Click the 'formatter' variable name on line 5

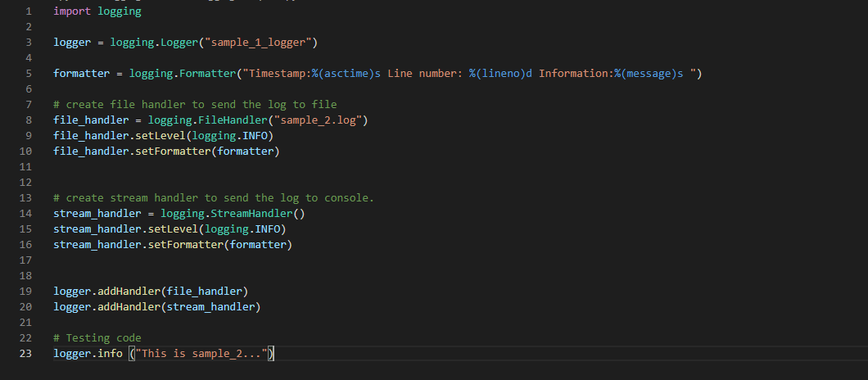(x=82, y=73)
